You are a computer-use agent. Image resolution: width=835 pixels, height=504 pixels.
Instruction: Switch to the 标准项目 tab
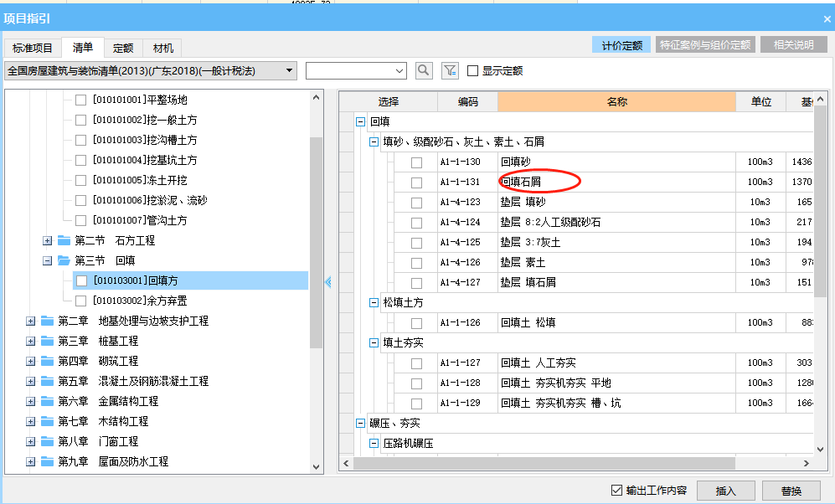[x=33, y=48]
